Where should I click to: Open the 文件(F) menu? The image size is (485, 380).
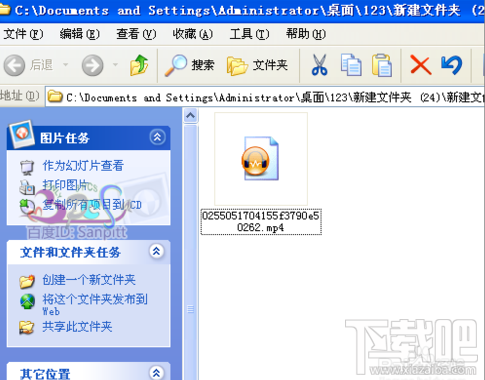(23, 34)
